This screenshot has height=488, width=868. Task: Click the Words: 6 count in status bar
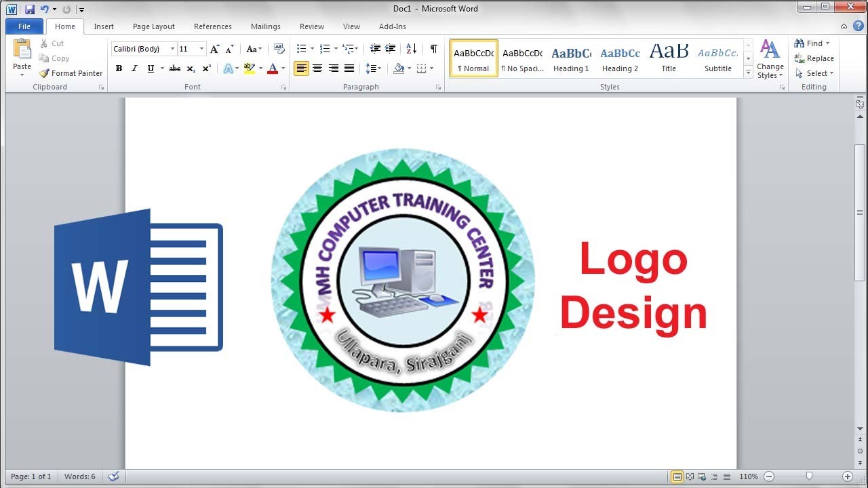point(80,476)
